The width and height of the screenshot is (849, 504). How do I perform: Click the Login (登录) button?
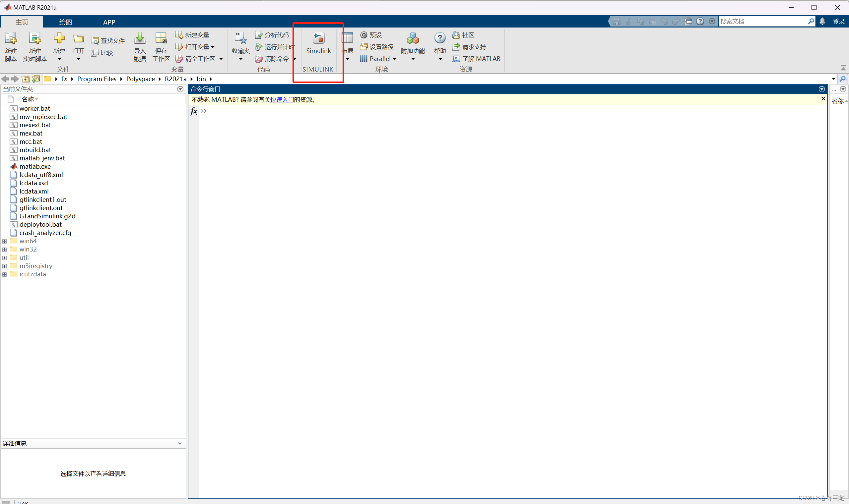pos(838,22)
